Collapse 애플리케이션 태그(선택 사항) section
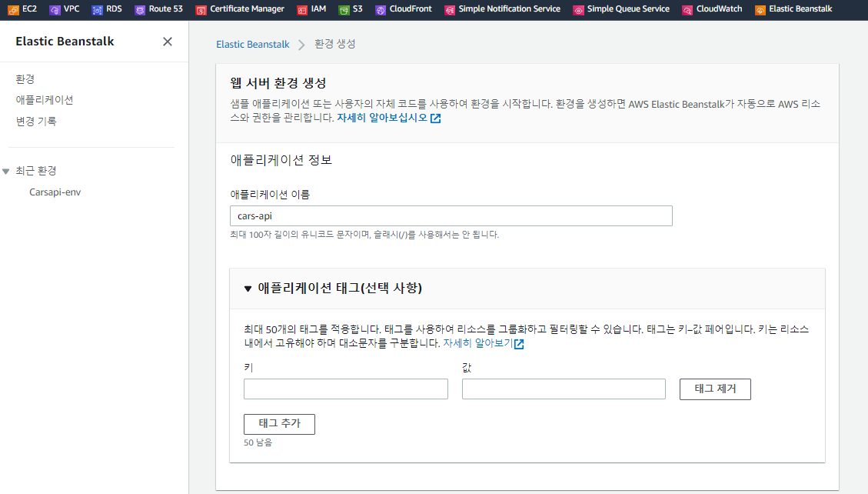Screen dimensions: 868x494 [x=248, y=289]
